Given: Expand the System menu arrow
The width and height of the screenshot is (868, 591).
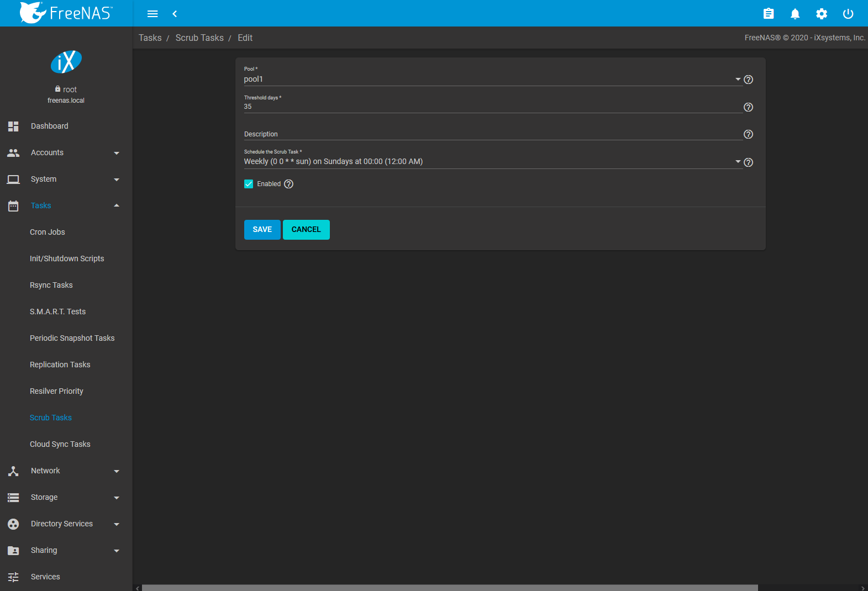Looking at the screenshot, I should (x=117, y=180).
